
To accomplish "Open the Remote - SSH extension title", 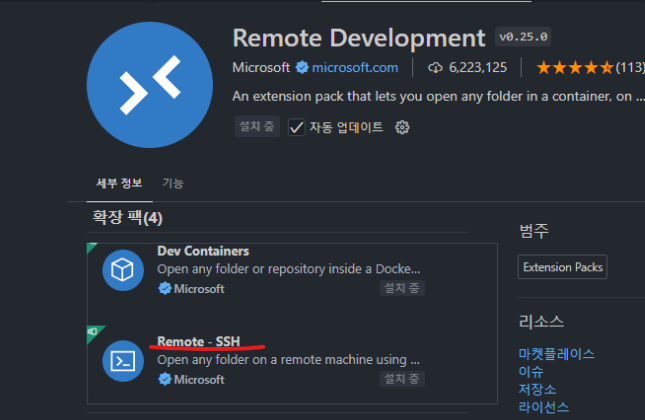I will pyautogui.click(x=199, y=341).
